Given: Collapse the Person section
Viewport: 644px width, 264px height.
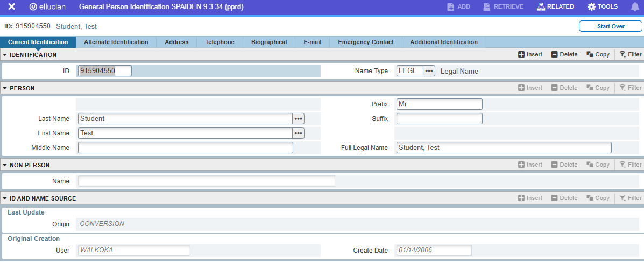Looking at the screenshot, I should pos(5,88).
